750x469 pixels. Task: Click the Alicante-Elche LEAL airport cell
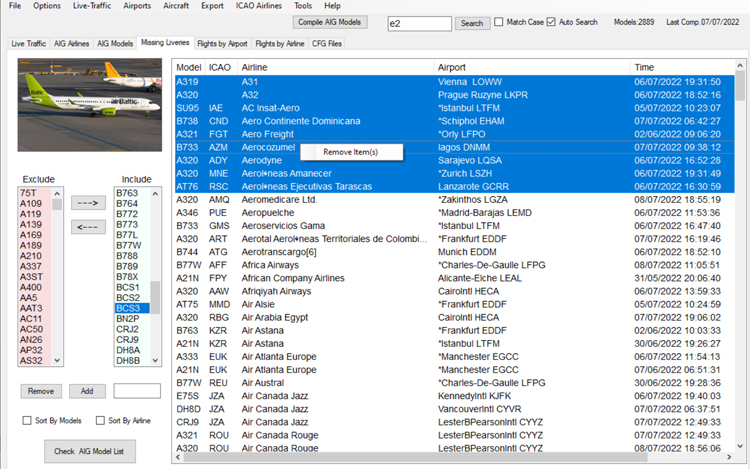point(480,278)
